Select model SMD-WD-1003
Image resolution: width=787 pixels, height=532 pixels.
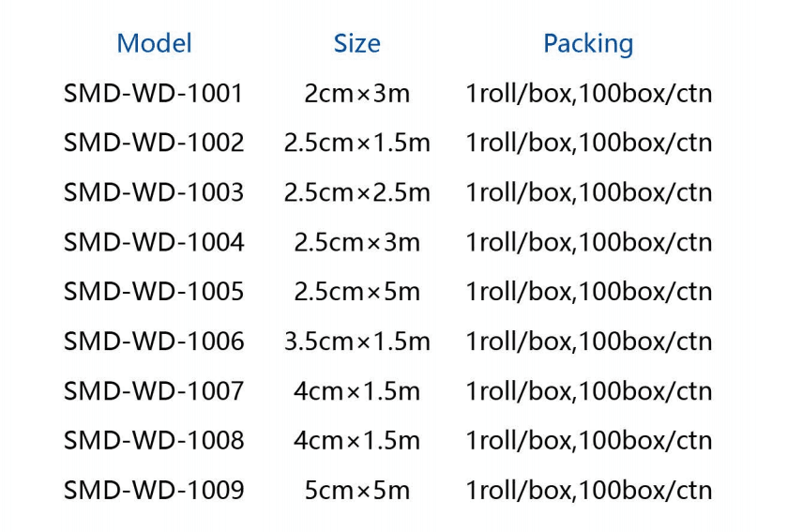click(154, 192)
